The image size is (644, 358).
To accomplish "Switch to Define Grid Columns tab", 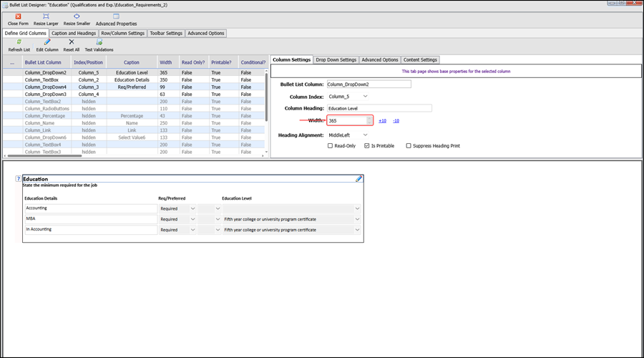I will click(26, 33).
